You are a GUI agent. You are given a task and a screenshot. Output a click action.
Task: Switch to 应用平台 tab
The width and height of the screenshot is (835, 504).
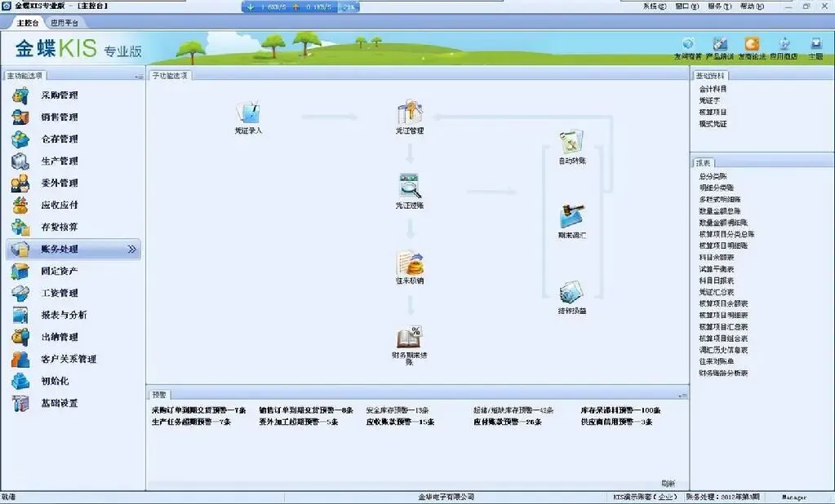point(64,23)
